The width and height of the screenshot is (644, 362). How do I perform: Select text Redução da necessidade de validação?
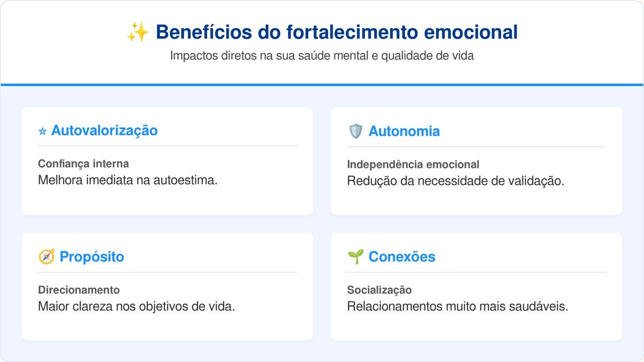tap(455, 181)
